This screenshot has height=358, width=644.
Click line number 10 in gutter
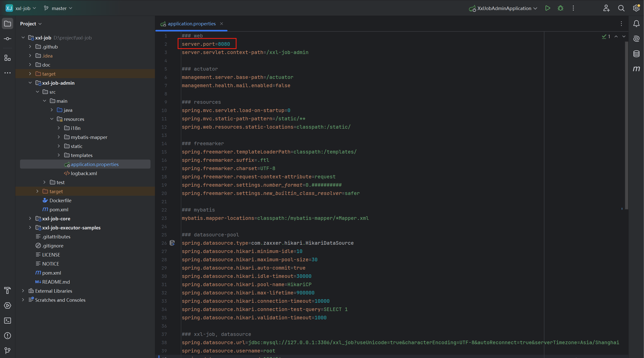pyautogui.click(x=164, y=110)
